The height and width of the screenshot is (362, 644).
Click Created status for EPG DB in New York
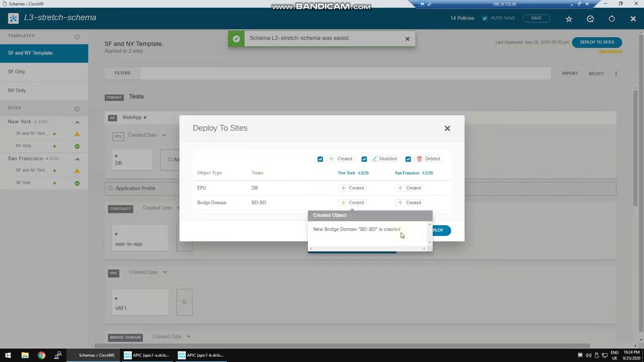[x=352, y=188]
